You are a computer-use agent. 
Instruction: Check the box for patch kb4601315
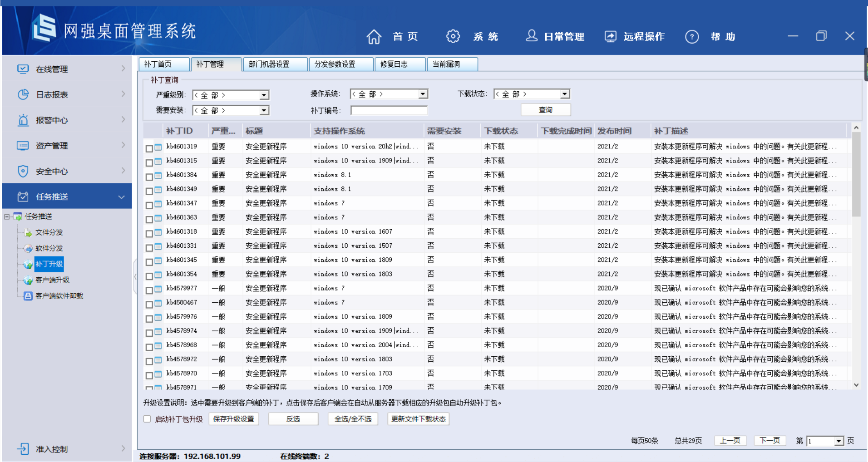(149, 162)
